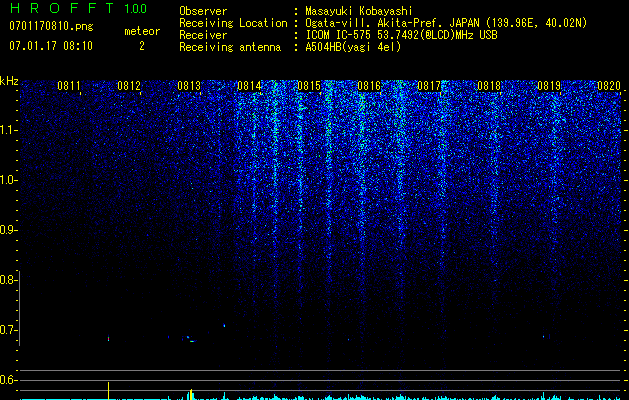Click the 1.0 frequency axis label
This screenshot has height=400, width=629.
click(8, 180)
